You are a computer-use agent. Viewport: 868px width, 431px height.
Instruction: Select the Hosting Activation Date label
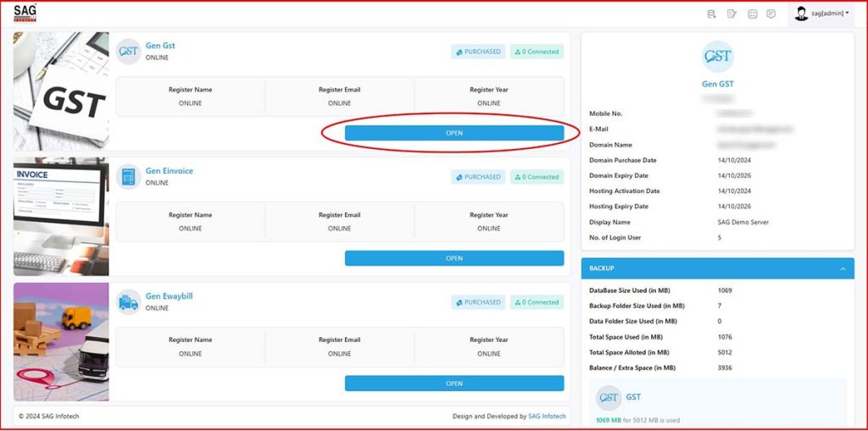(x=625, y=191)
